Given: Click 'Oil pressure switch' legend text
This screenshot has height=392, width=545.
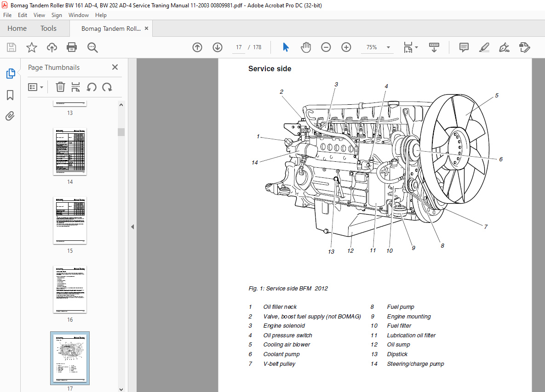Looking at the screenshot, I should 287,335.
